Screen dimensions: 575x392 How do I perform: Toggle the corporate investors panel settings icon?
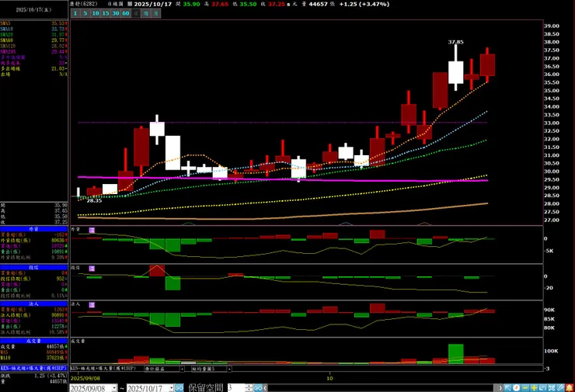(x=91, y=304)
